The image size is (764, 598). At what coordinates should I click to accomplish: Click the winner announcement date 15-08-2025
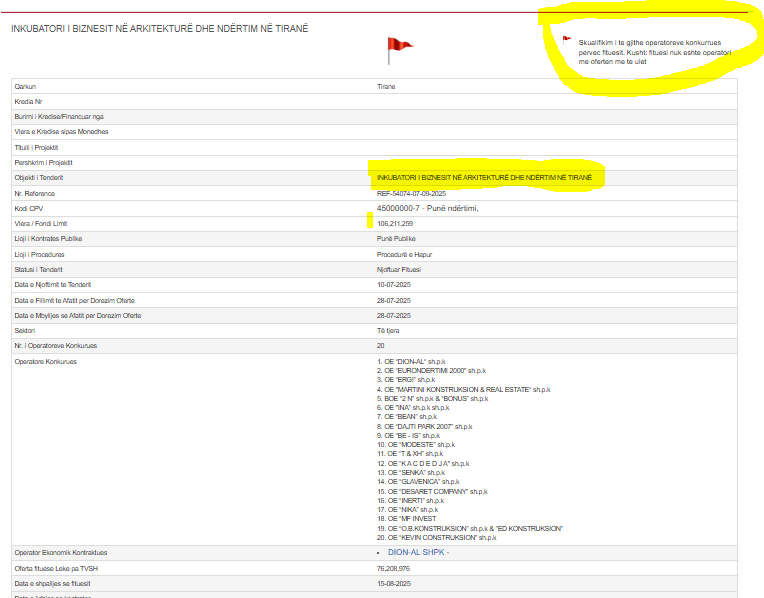point(394,583)
